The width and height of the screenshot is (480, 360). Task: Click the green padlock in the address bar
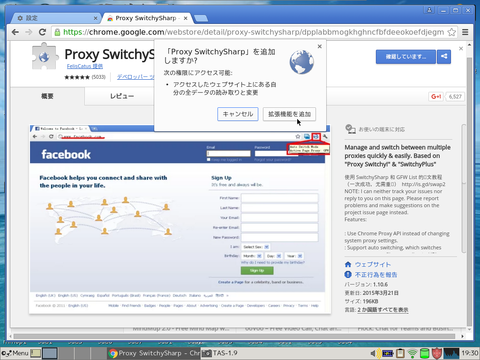click(57, 32)
